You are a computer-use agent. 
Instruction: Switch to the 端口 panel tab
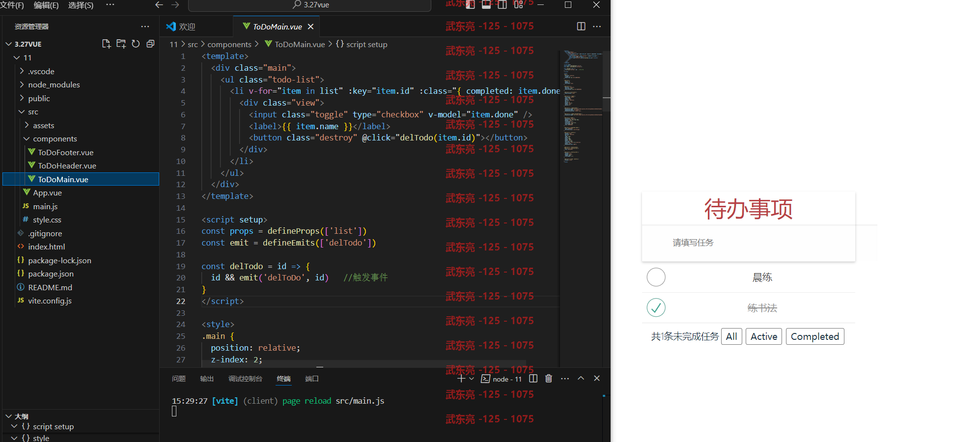tap(312, 379)
